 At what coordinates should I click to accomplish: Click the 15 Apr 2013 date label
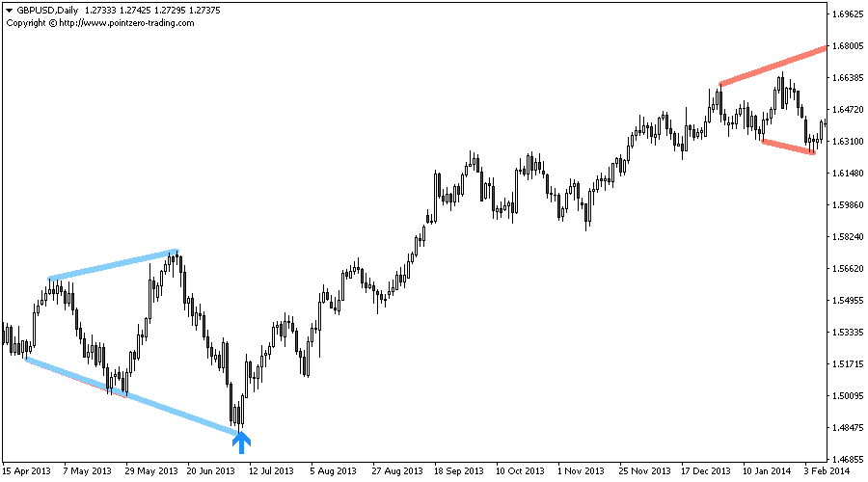[x=26, y=471]
